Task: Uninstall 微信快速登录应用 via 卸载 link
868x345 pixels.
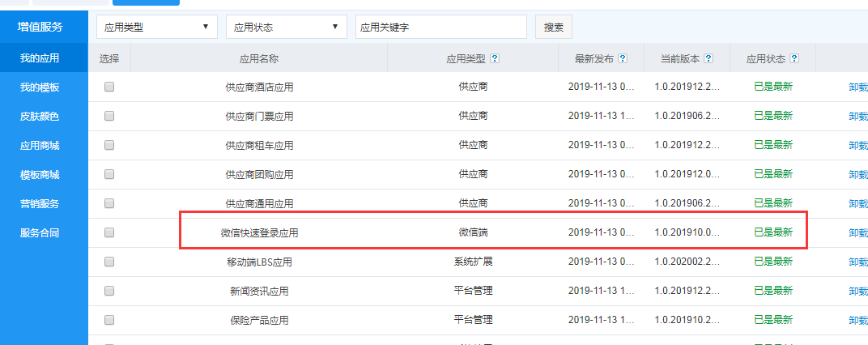Action: pos(857,232)
